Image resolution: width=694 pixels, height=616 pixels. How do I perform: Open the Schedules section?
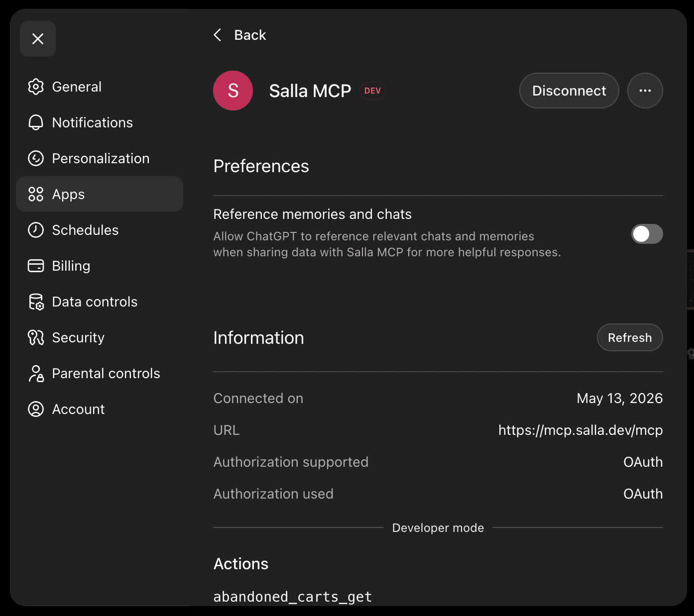tap(100, 230)
